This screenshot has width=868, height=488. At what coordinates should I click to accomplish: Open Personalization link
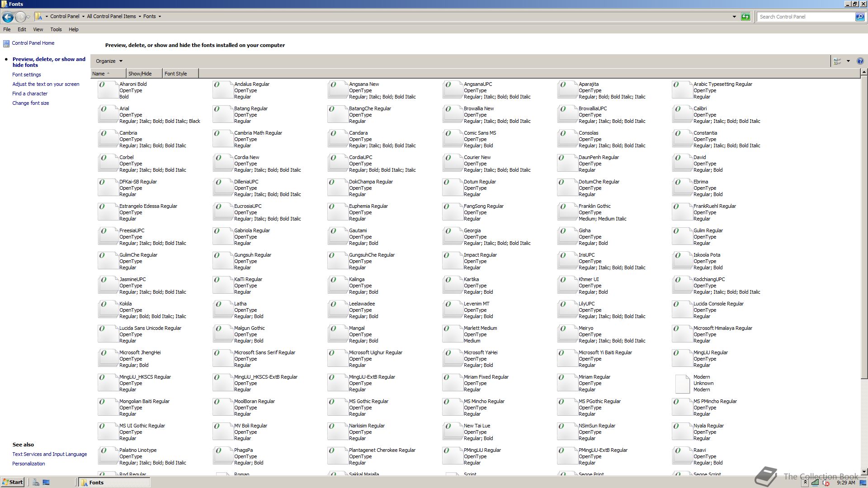tap(28, 464)
